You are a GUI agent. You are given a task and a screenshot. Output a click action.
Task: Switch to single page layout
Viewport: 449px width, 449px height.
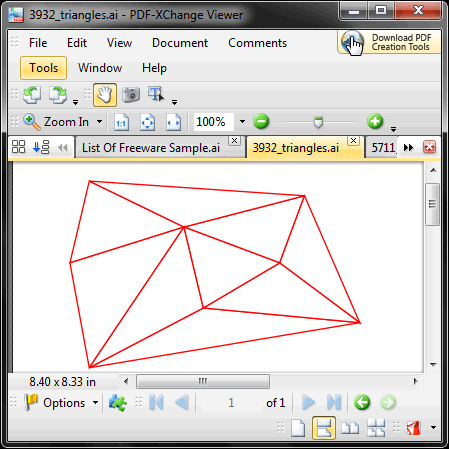298,428
